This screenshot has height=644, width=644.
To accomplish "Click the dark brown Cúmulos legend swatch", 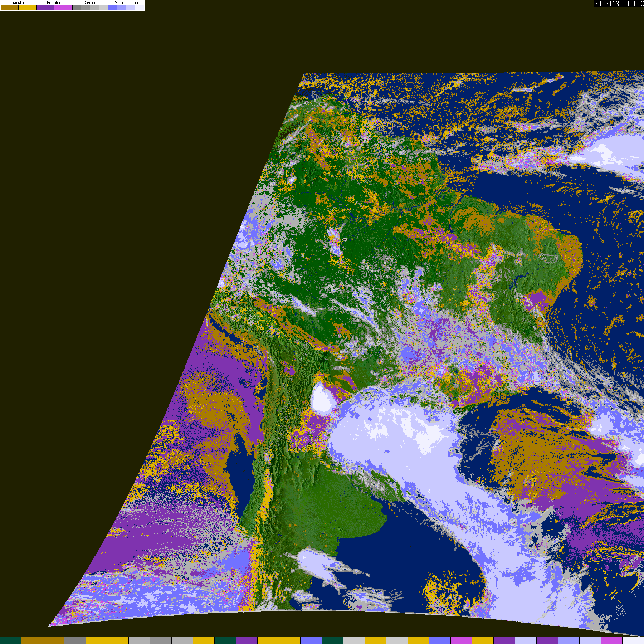I will [x=10, y=7].
